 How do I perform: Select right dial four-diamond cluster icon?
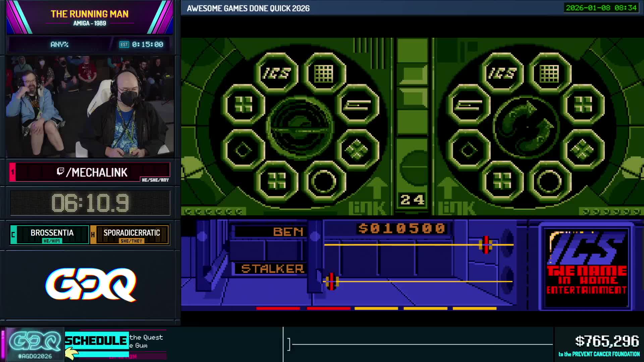tap(583, 150)
